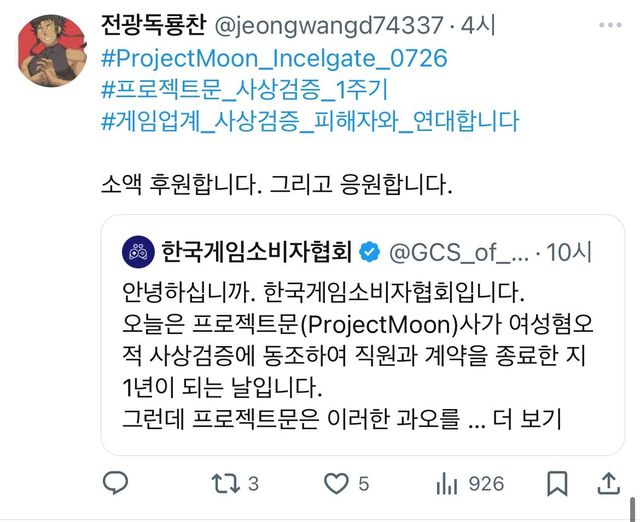Share the post via upload arrow icon

pos(609,484)
